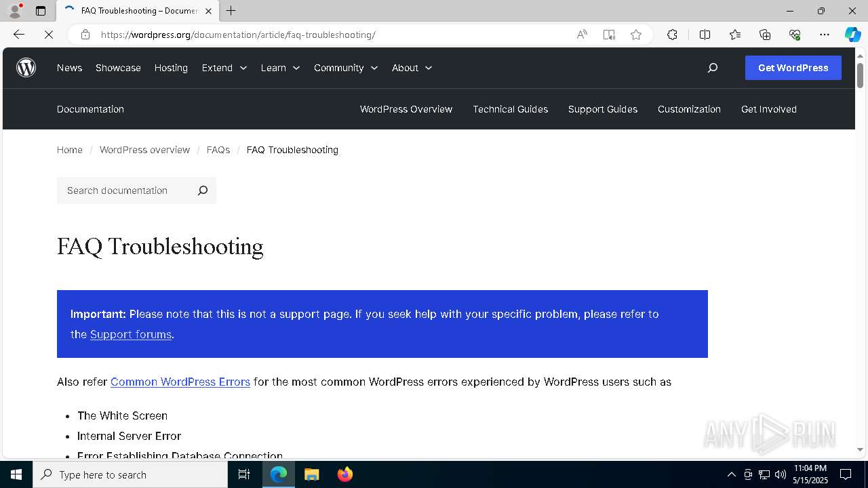868x488 pixels.
Task: Open Copilot icon in toolbar
Action: tap(852, 35)
